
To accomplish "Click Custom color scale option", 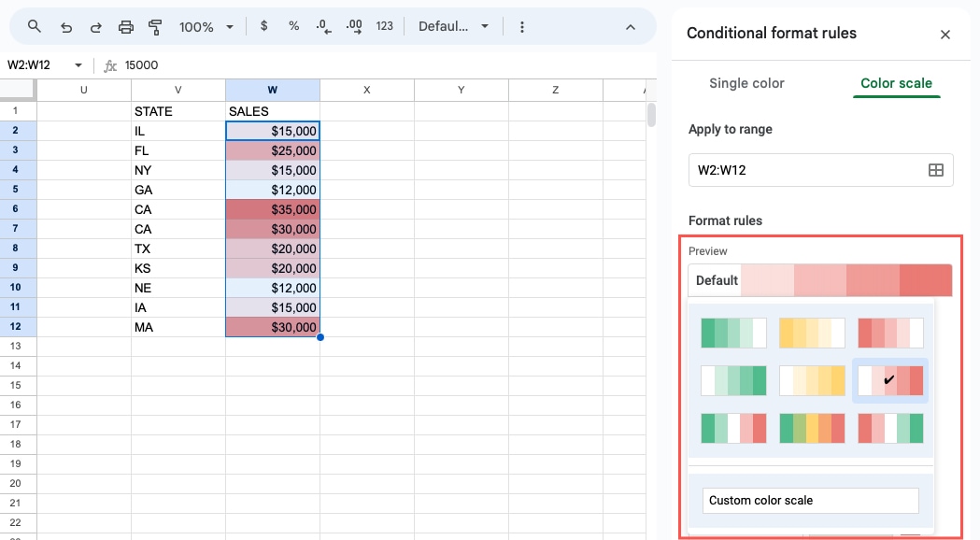I will [x=811, y=501].
